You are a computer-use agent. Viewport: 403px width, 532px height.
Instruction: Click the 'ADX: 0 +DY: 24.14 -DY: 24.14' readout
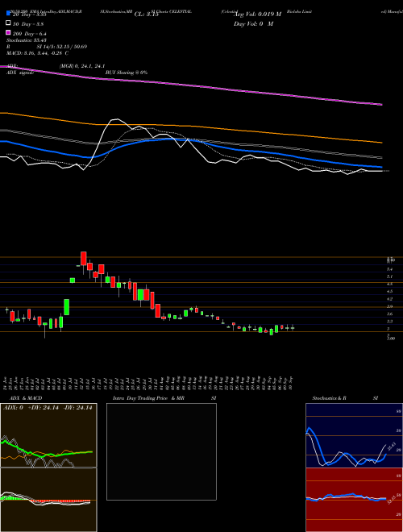48,408
